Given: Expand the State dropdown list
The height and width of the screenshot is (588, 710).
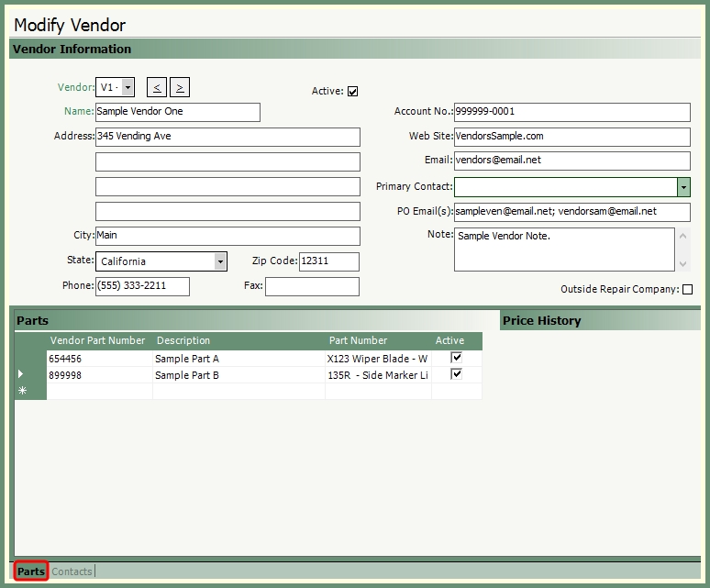Looking at the screenshot, I should coord(220,261).
